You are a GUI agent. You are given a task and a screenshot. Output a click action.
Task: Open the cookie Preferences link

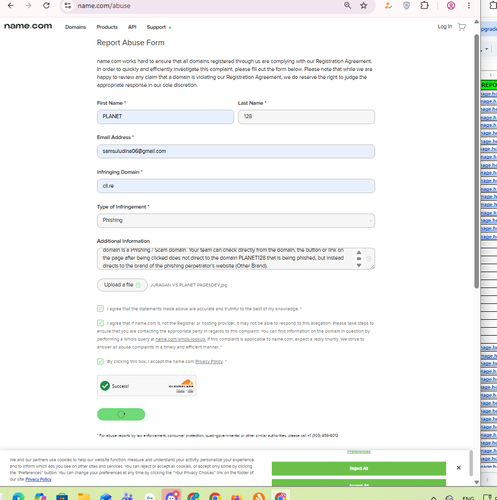(359, 452)
